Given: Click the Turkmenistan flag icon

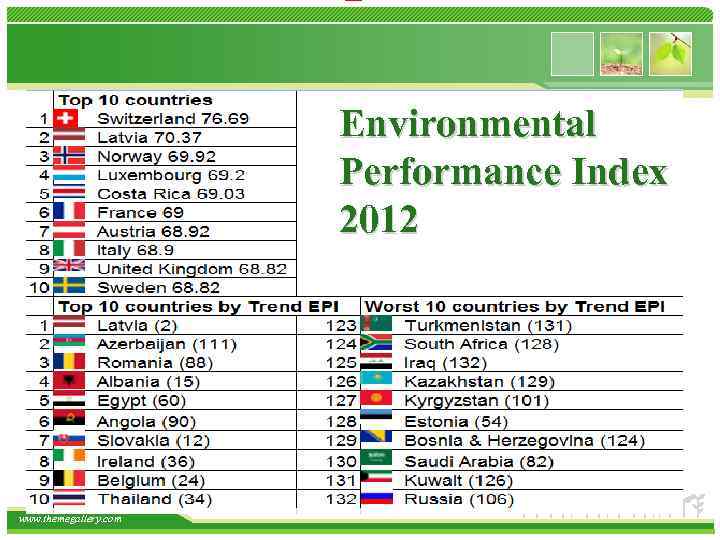Looking at the screenshot, I should [x=377, y=324].
